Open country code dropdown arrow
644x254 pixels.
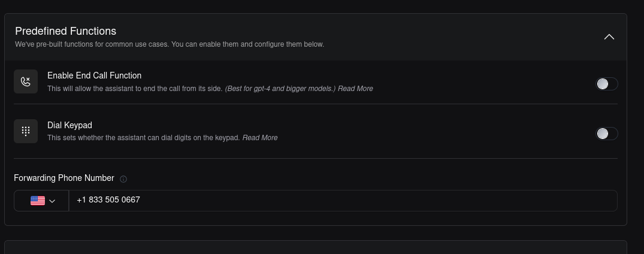tap(52, 201)
